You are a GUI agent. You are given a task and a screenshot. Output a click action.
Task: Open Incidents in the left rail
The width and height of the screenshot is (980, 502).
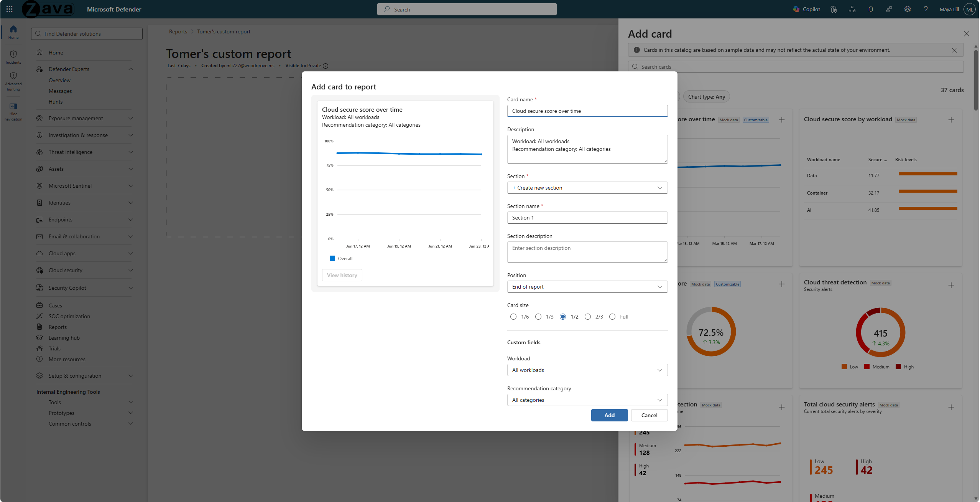(13, 57)
